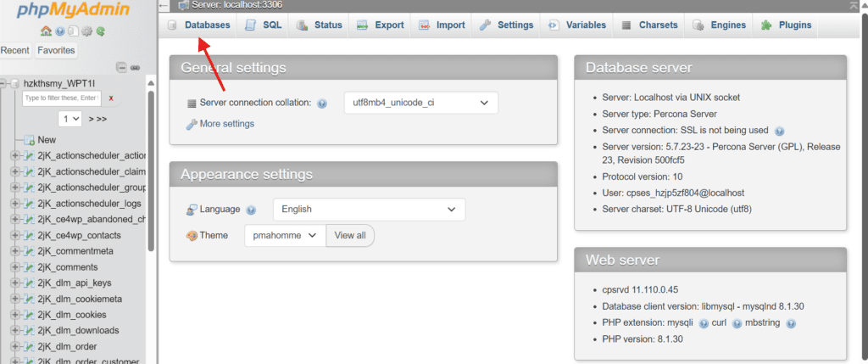Open the Databases tab
This screenshot has width=868, height=364.
[198, 25]
